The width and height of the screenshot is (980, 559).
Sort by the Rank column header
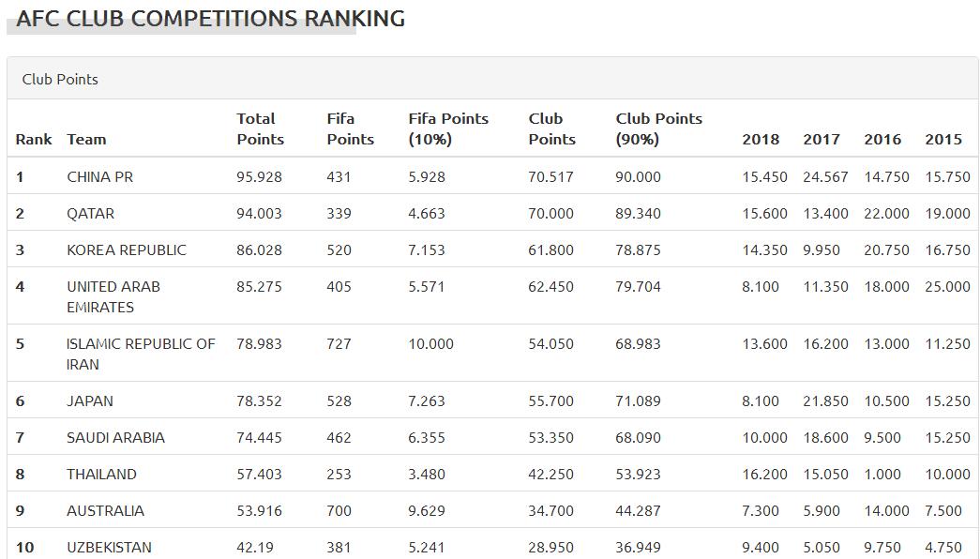click(34, 139)
